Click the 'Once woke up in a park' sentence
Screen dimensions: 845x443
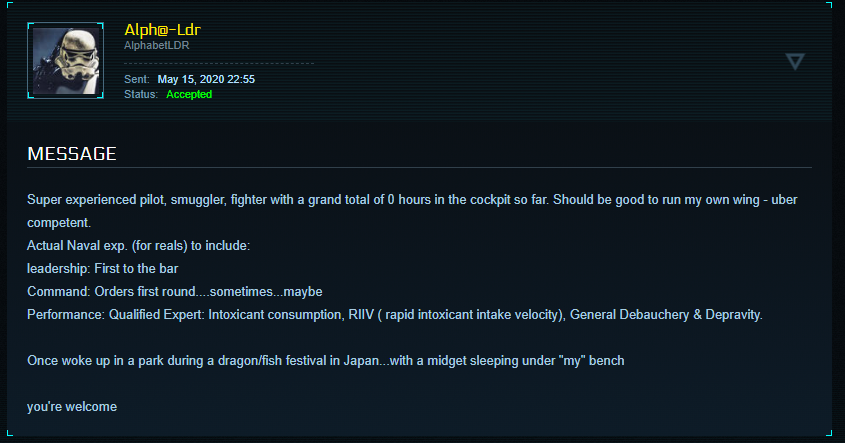(325, 360)
